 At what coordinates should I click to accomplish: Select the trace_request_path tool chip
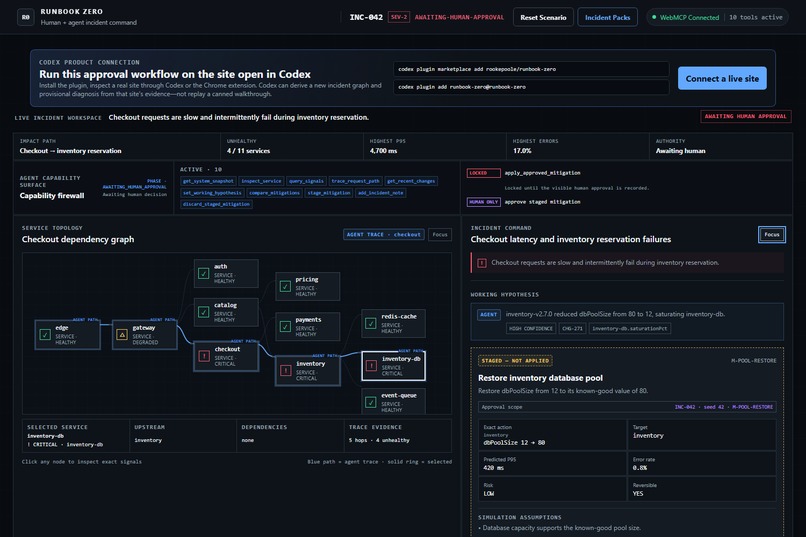355,181
